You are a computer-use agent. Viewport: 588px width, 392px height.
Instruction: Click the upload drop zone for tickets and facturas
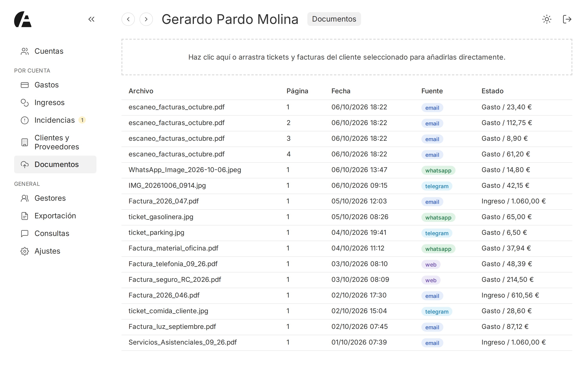pos(347,57)
